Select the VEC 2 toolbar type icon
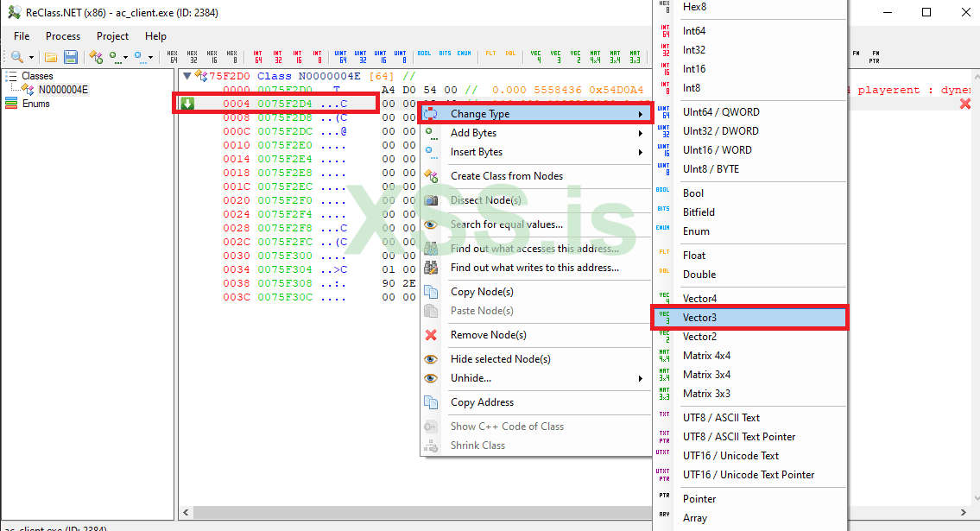 pyautogui.click(x=576, y=57)
